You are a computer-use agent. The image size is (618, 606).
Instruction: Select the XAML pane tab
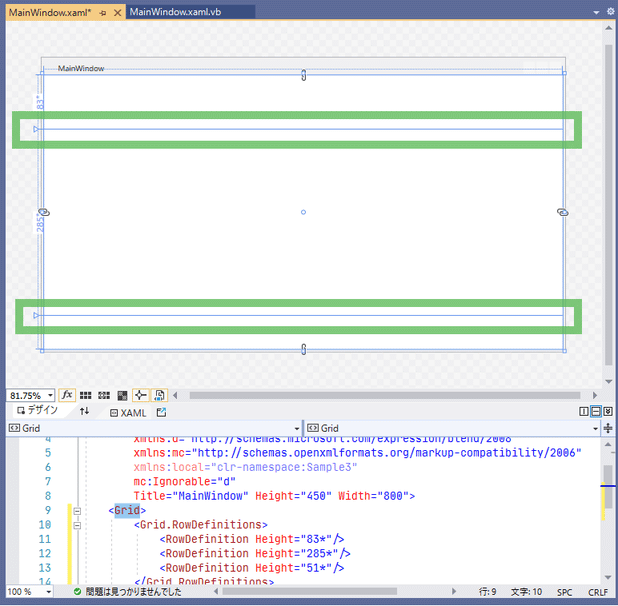click(x=127, y=412)
